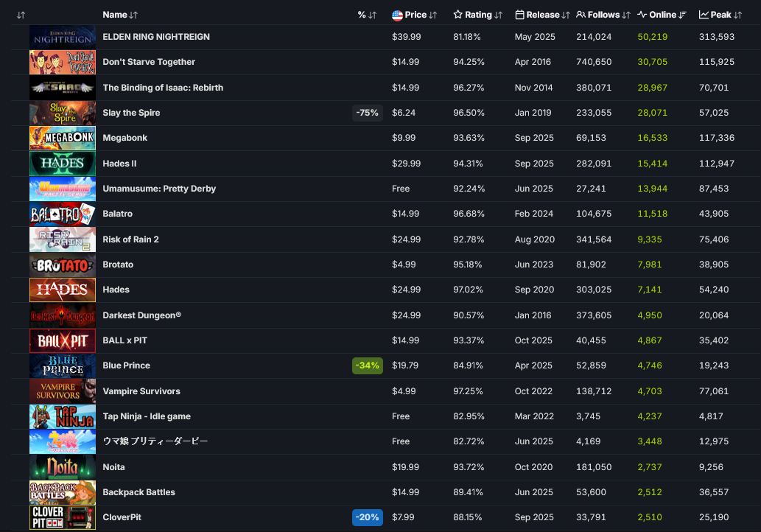Viewport: 761px width, 532px height.
Task: Click the chart icon beside Peak
Action: 704,15
